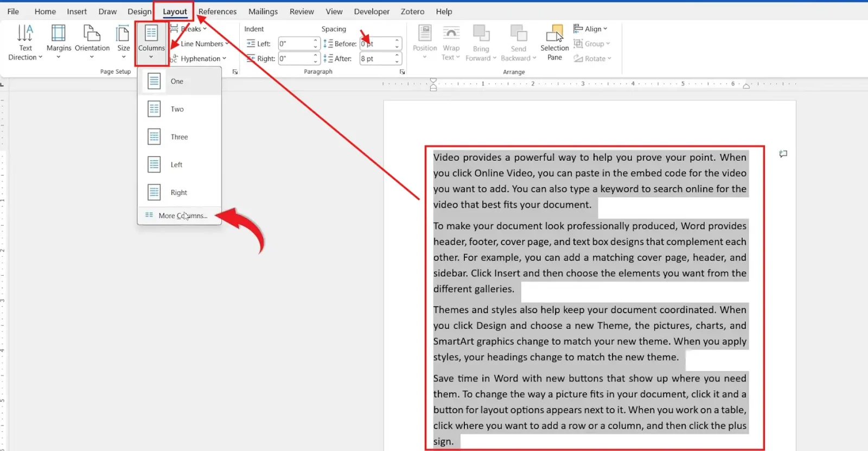Image resolution: width=868 pixels, height=451 pixels.
Task: Click the Spacing After input field
Action: (x=377, y=59)
